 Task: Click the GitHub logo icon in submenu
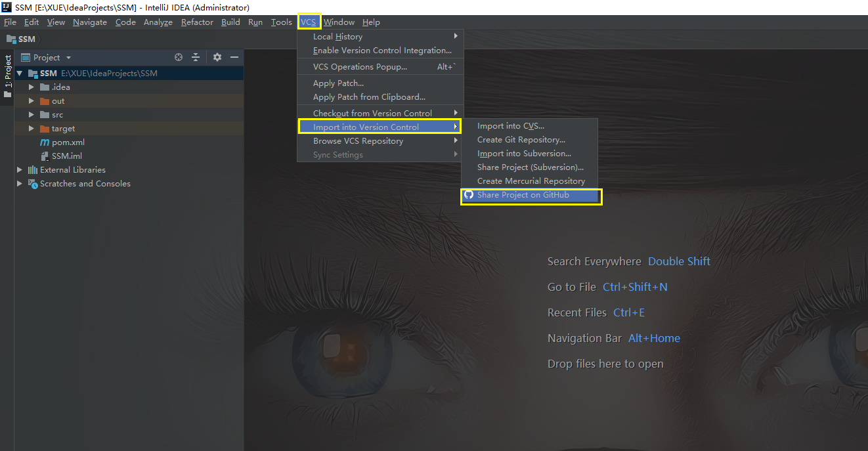pos(469,195)
